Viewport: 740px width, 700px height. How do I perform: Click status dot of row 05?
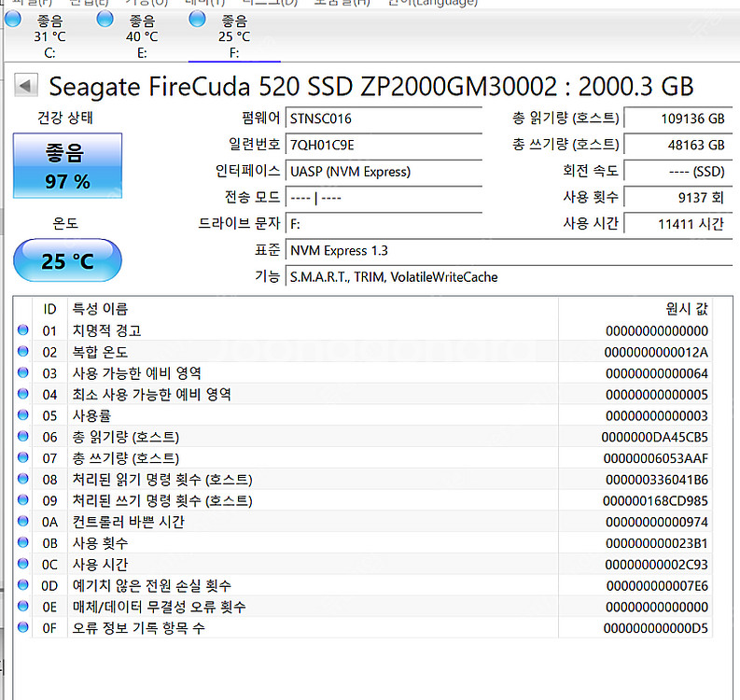pos(22,414)
